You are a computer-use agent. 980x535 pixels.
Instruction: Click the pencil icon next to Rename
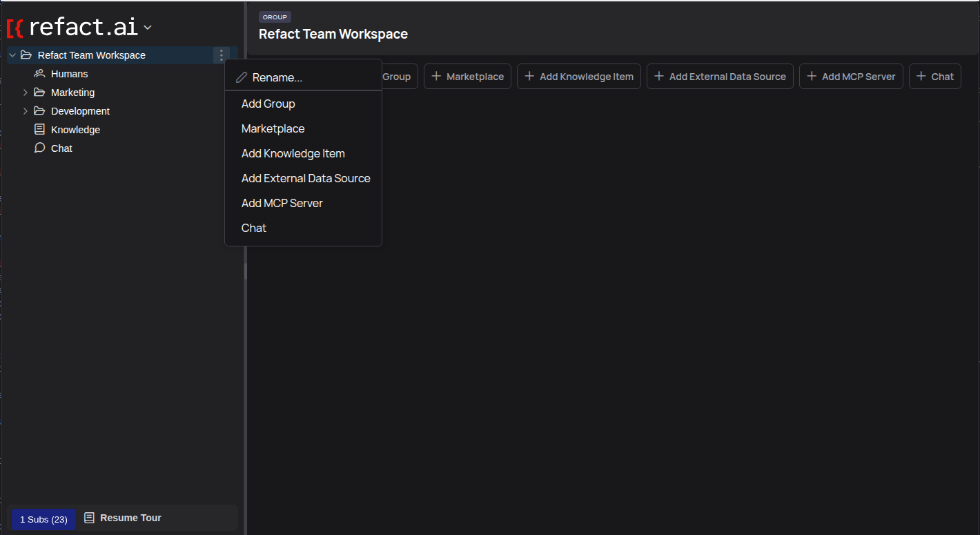coord(242,77)
